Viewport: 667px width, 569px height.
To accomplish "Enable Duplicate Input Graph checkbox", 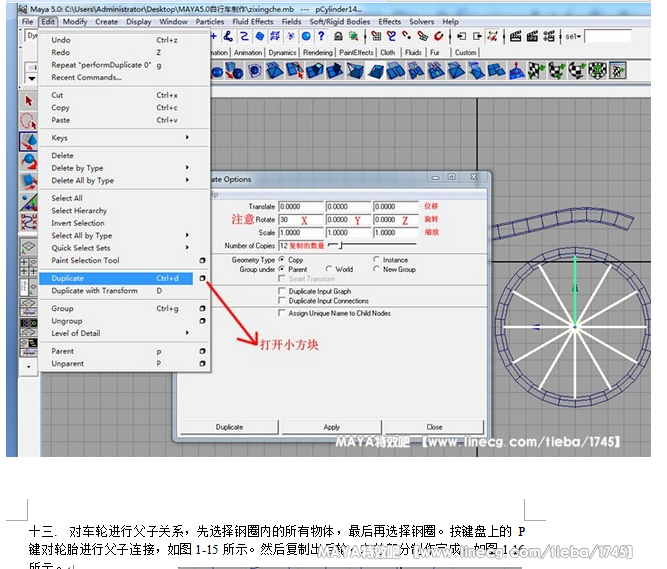I will [x=281, y=291].
